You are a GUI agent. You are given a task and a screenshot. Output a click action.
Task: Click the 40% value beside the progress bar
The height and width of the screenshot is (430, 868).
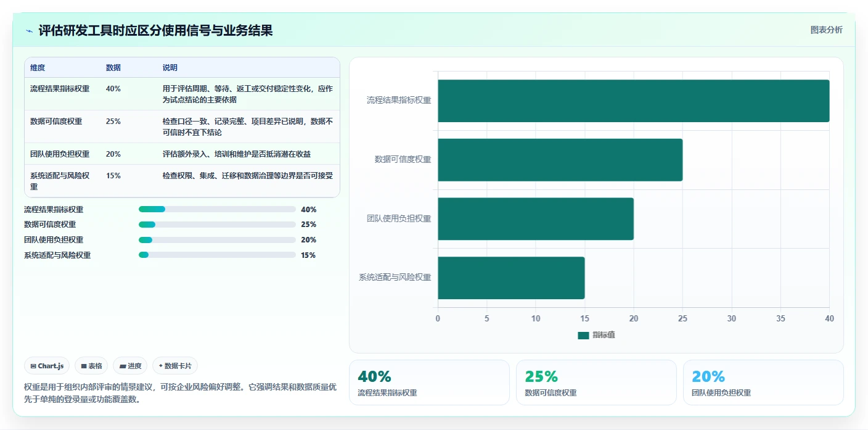(x=308, y=209)
